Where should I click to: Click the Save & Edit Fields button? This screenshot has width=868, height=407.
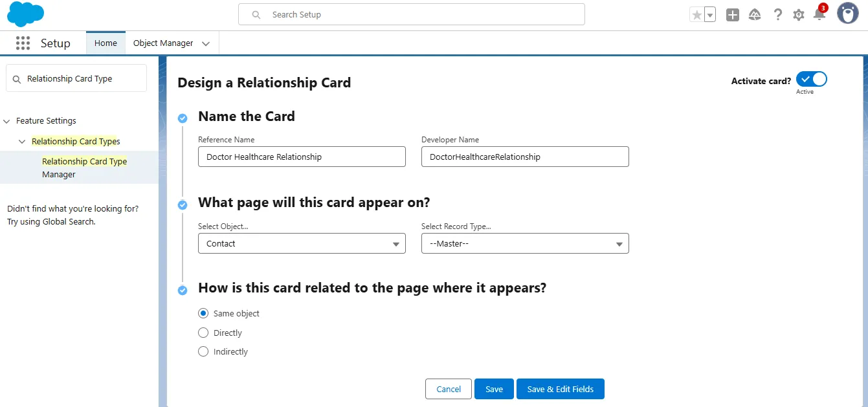coord(560,389)
